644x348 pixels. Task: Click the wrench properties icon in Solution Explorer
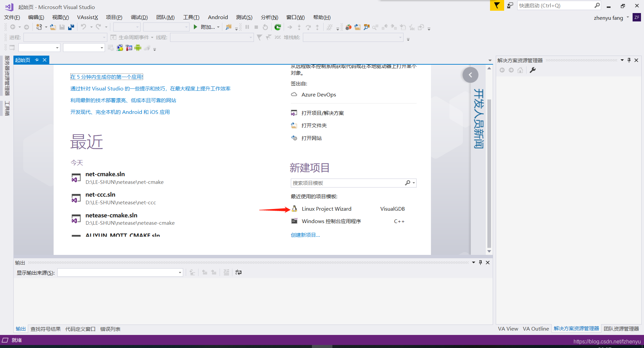pos(533,70)
